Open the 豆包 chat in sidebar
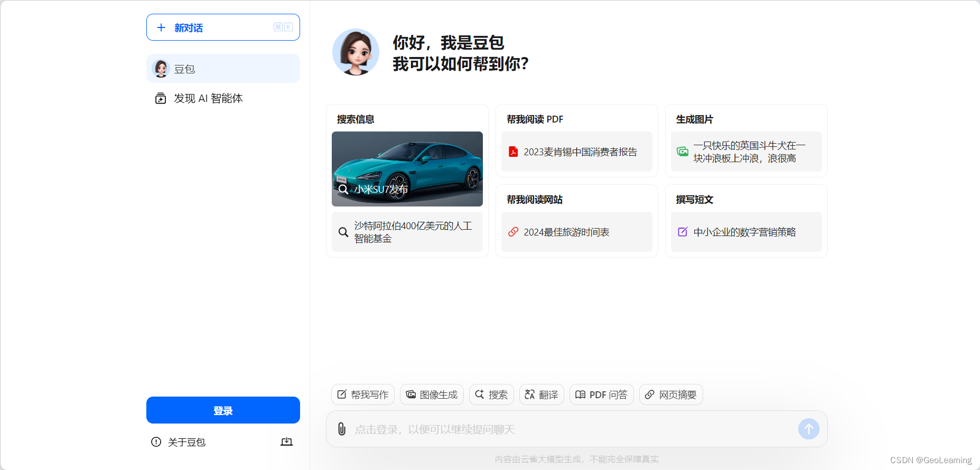Screen dimensions: 980x470 (x=223, y=69)
